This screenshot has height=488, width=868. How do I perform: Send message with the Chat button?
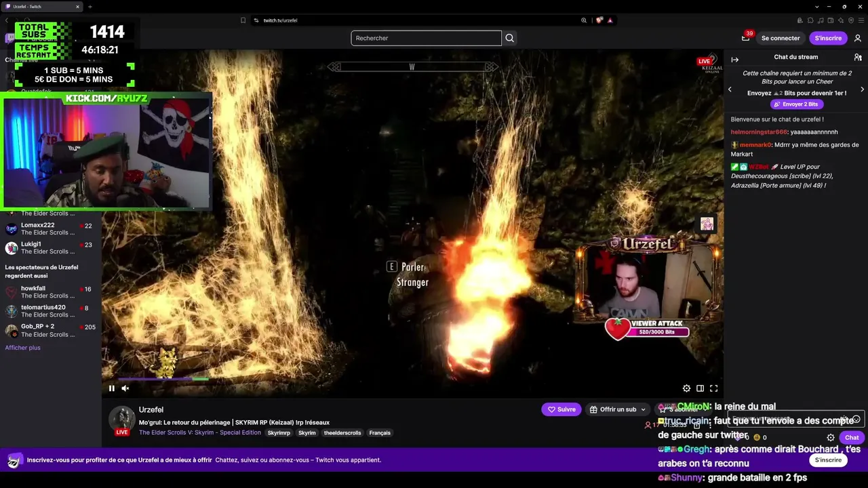point(852,438)
